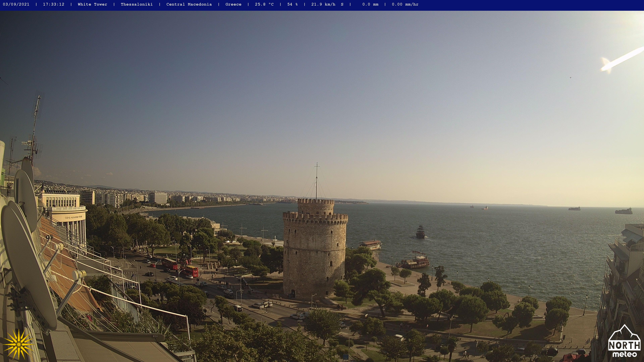This screenshot has height=362, width=644.
Task: Click the White Tower stone building
Action: pos(314,252)
